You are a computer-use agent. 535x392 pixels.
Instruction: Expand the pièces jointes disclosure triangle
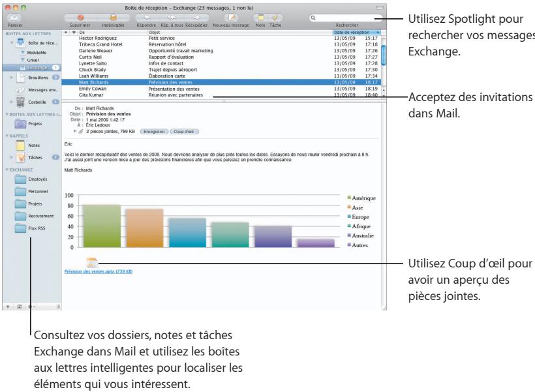(75, 131)
